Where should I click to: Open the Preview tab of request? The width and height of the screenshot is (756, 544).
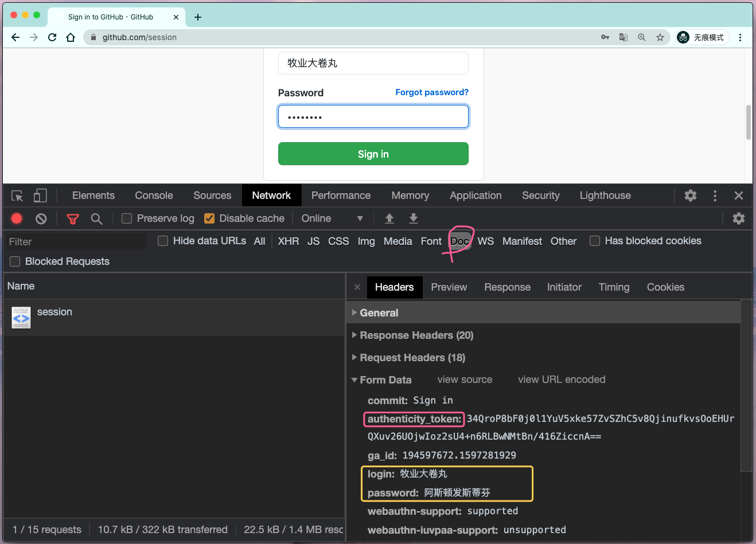(449, 287)
